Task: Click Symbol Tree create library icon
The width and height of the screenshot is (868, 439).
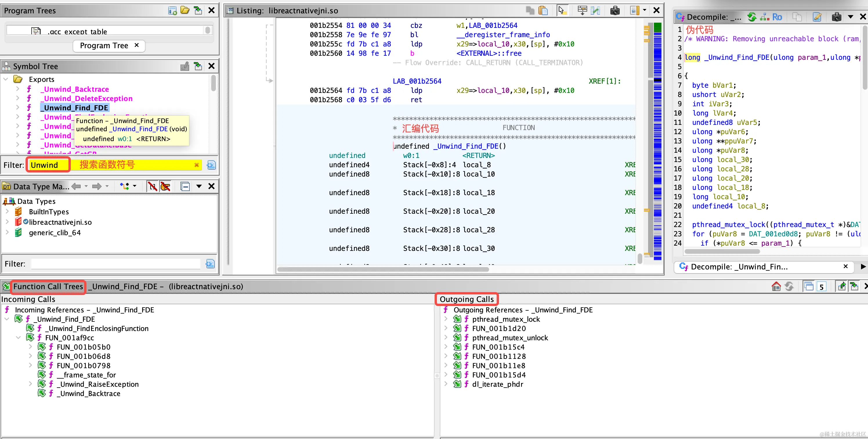Action: [x=185, y=66]
